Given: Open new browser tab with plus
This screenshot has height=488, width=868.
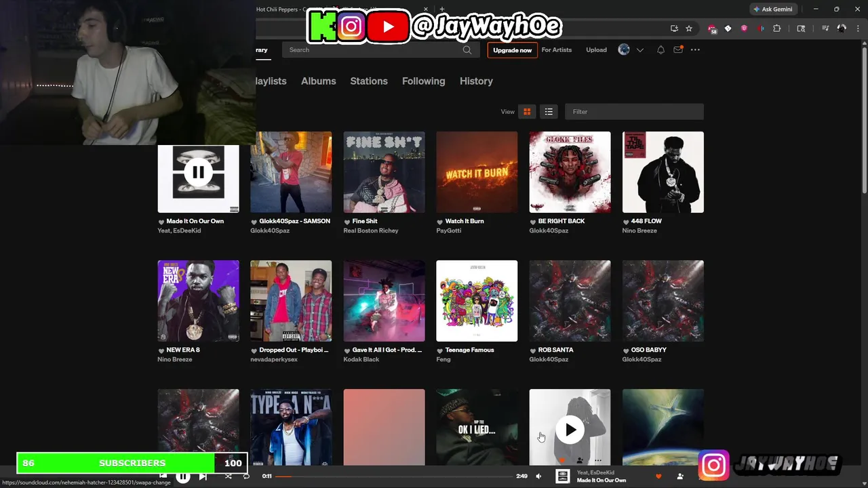Looking at the screenshot, I should tap(442, 9).
